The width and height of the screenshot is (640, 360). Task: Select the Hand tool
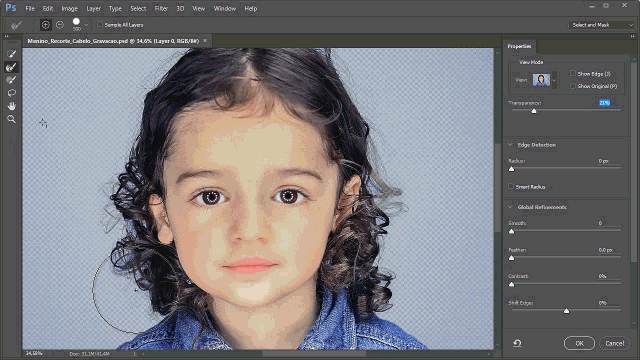tap(11, 106)
